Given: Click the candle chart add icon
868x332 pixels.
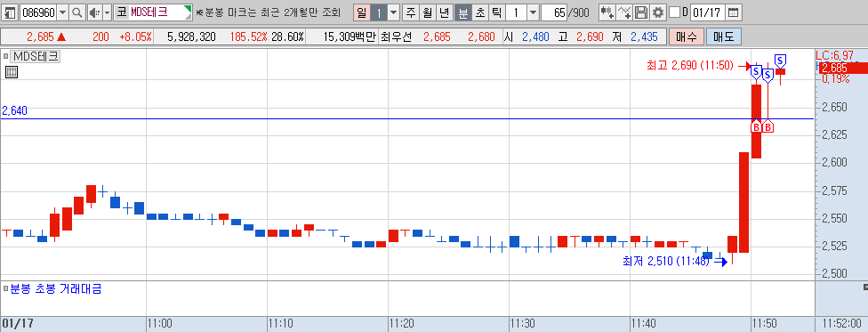Looking at the screenshot, I should click(607, 12).
